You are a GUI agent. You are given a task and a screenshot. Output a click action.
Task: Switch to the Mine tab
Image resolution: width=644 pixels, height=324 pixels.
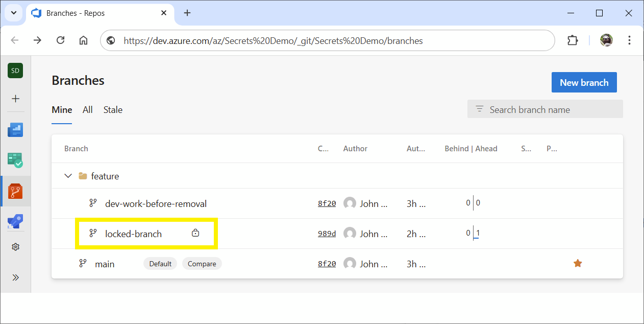click(x=62, y=109)
